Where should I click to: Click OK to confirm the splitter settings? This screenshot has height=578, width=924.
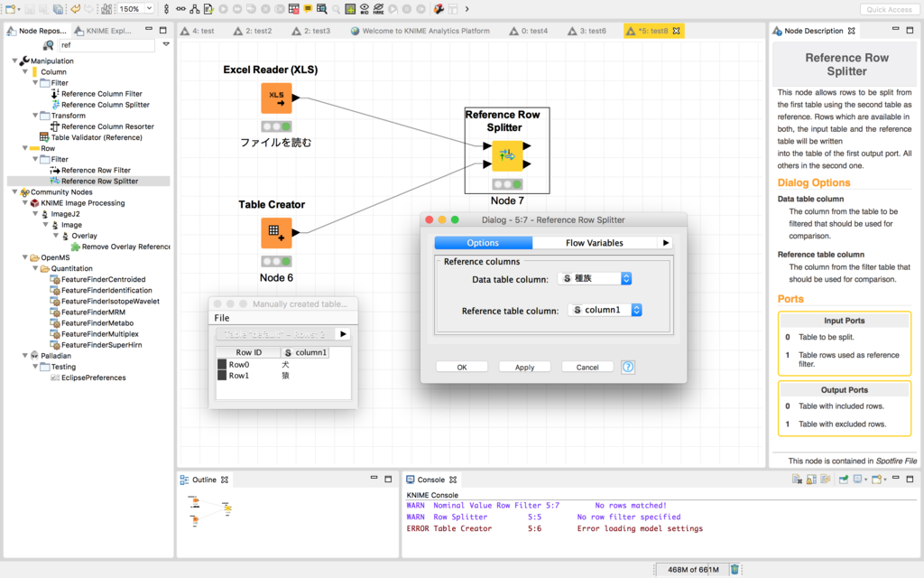point(462,367)
